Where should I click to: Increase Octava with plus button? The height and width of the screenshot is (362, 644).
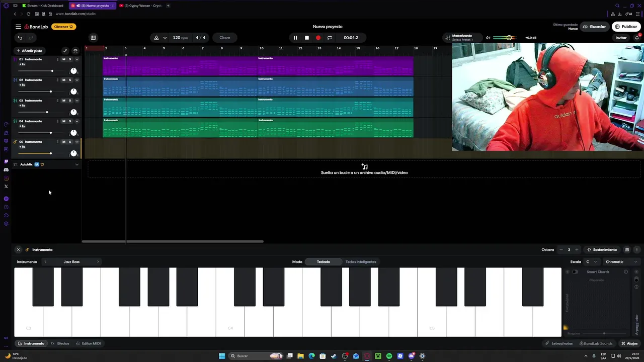tap(577, 250)
